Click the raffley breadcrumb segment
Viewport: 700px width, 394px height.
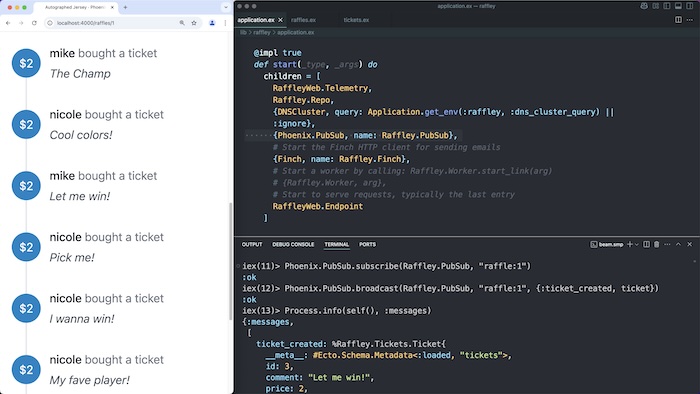pos(262,32)
